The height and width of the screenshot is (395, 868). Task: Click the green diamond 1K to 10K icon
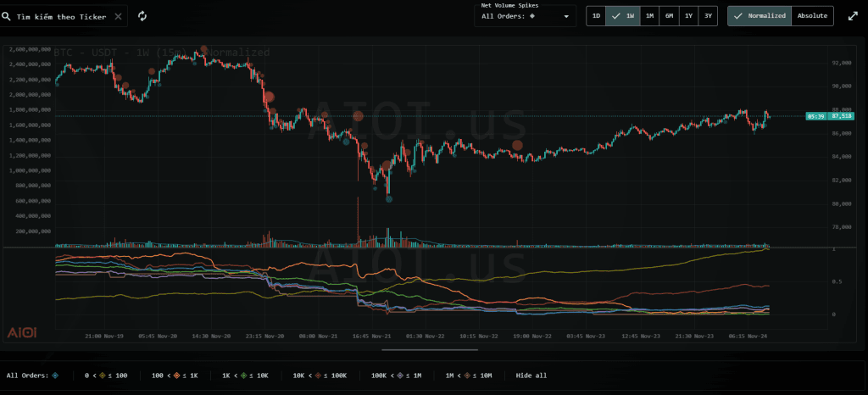pos(245,375)
